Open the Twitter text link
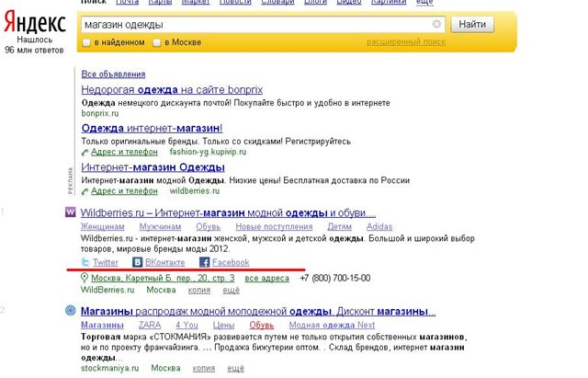588x378 pixels. coord(106,262)
